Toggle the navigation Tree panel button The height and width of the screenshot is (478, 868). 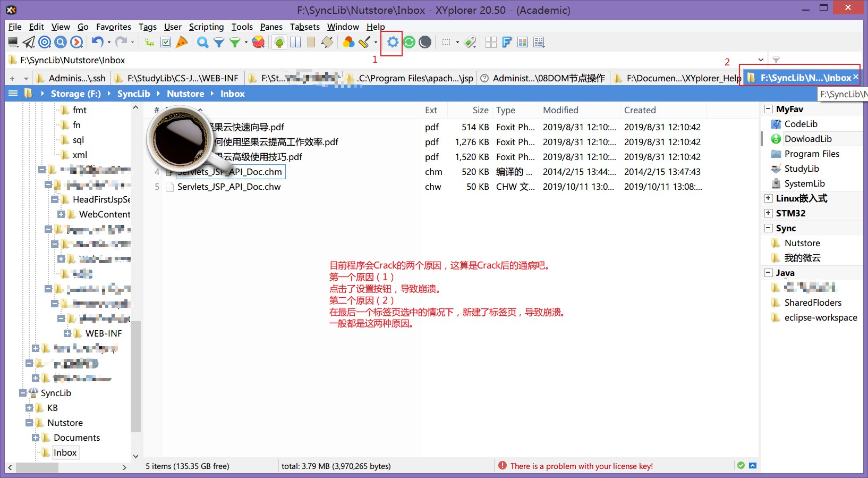[279, 42]
